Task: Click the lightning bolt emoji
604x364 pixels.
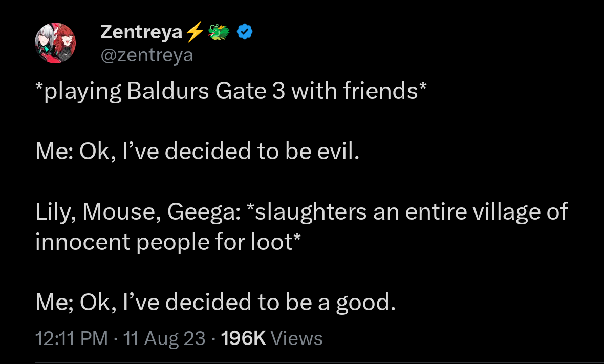Action: click(x=194, y=33)
